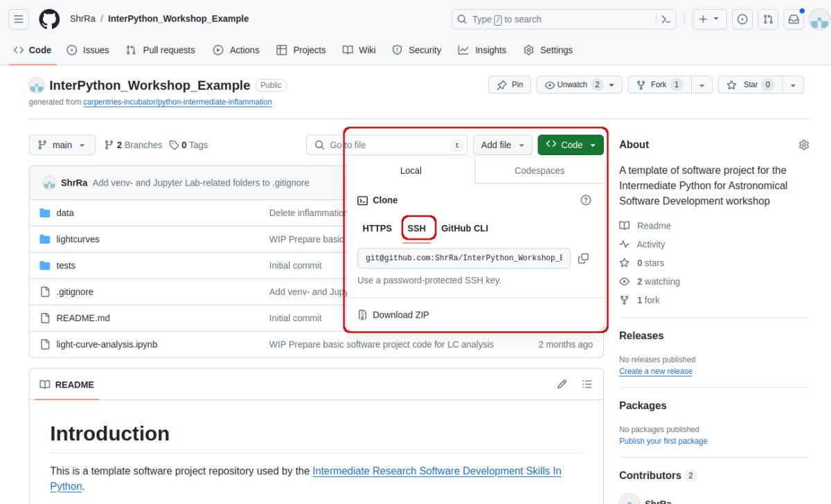831x504 pixels.
Task: Click Publish your first package link
Action: [663, 441]
